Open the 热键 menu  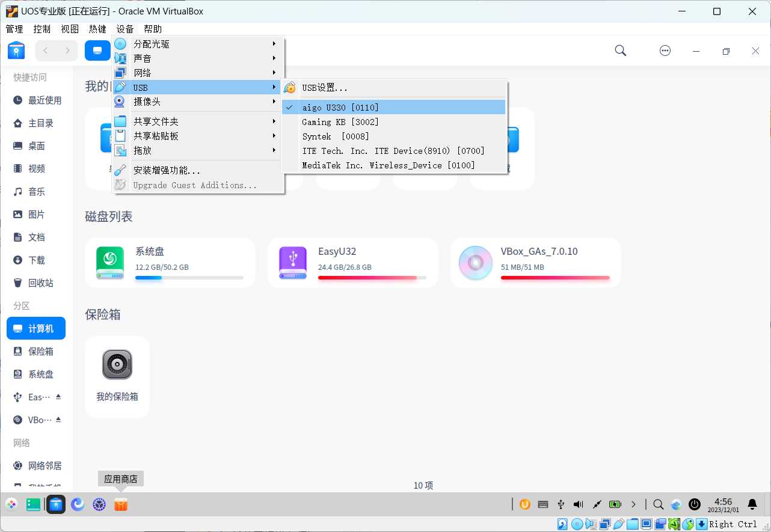(97, 29)
